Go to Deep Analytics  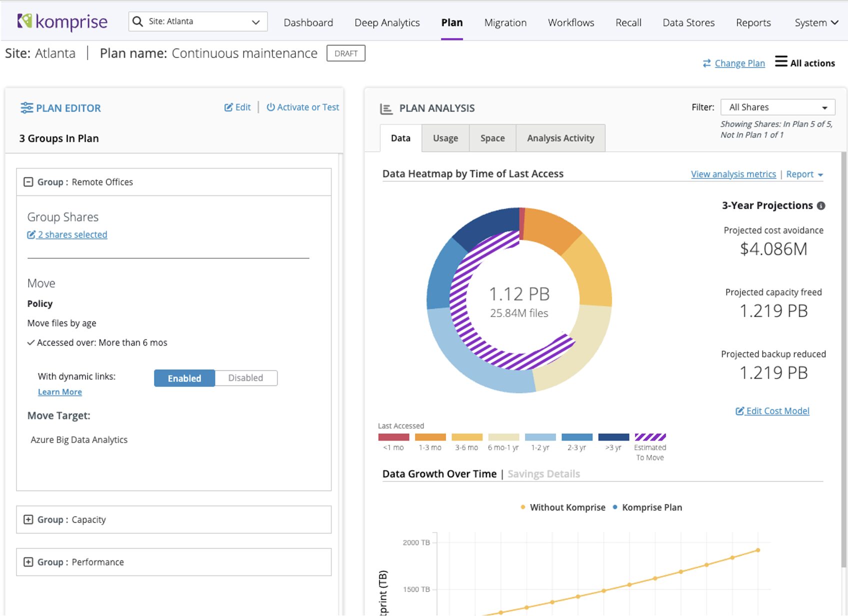(x=387, y=22)
